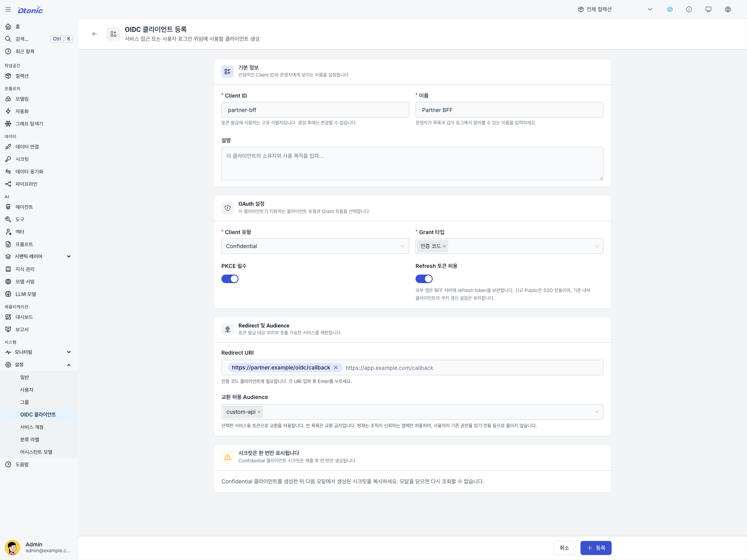This screenshot has width=747, height=560.
Task: Click the Client ID input field
Action: (x=315, y=110)
